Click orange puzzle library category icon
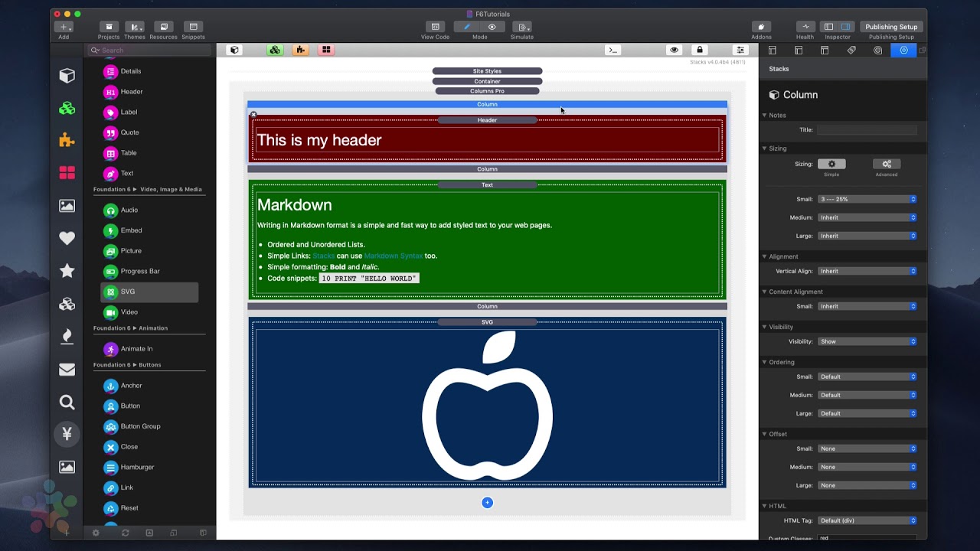980x551 pixels. pyautogui.click(x=67, y=140)
